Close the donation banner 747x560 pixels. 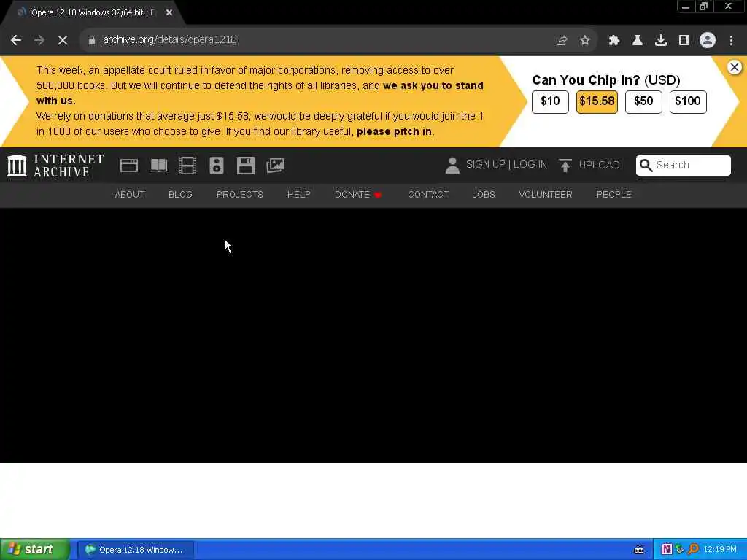coord(735,67)
